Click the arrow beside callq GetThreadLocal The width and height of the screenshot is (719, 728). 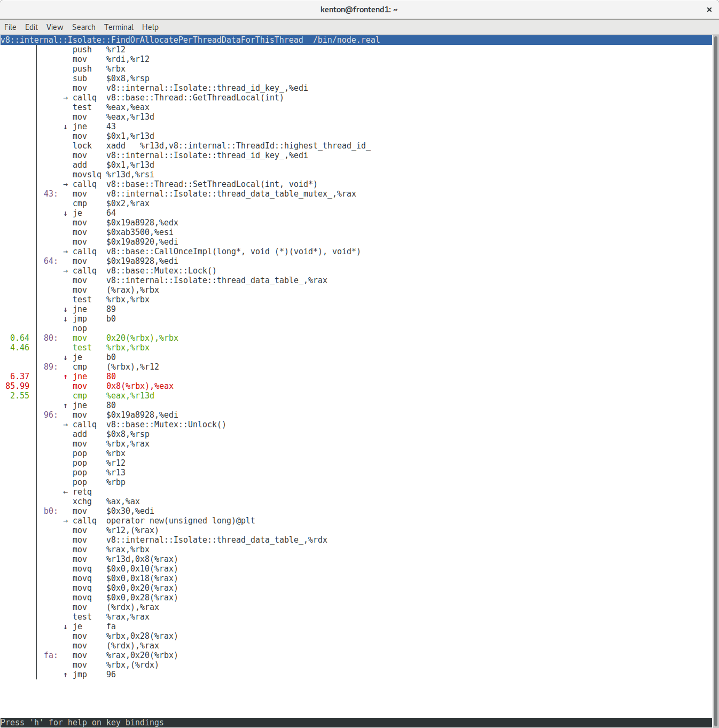point(65,98)
